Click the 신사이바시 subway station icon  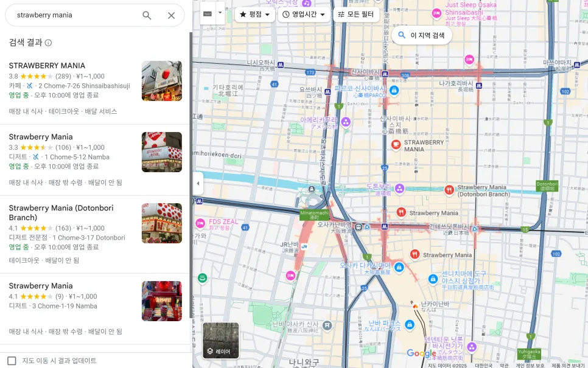tap(385, 74)
